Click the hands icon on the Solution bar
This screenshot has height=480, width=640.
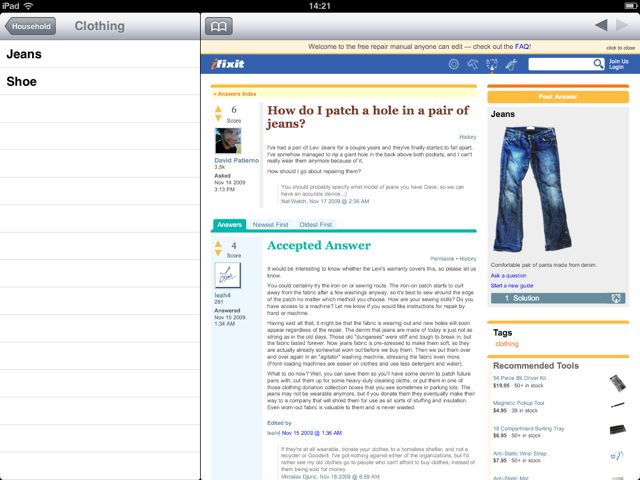pyautogui.click(x=616, y=298)
